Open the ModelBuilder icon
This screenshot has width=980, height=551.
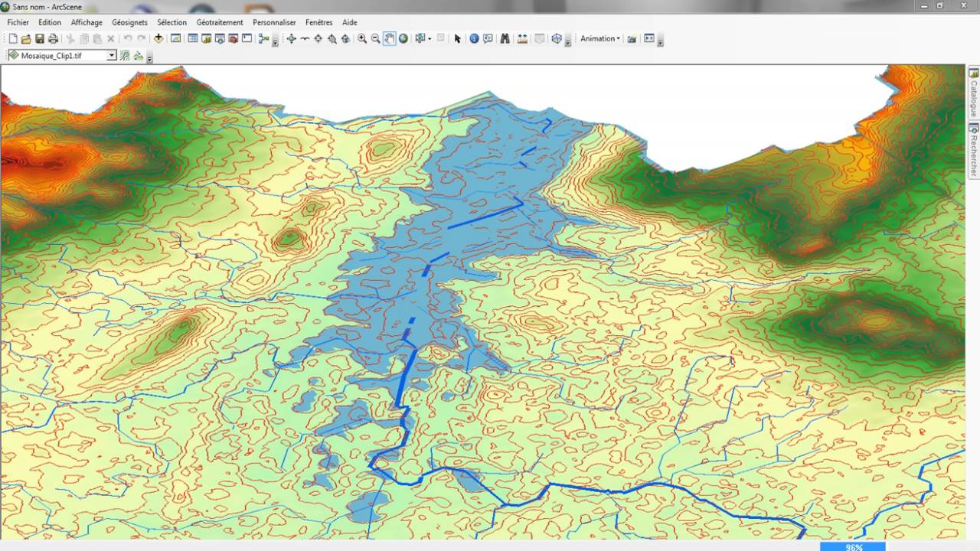[x=263, y=38]
